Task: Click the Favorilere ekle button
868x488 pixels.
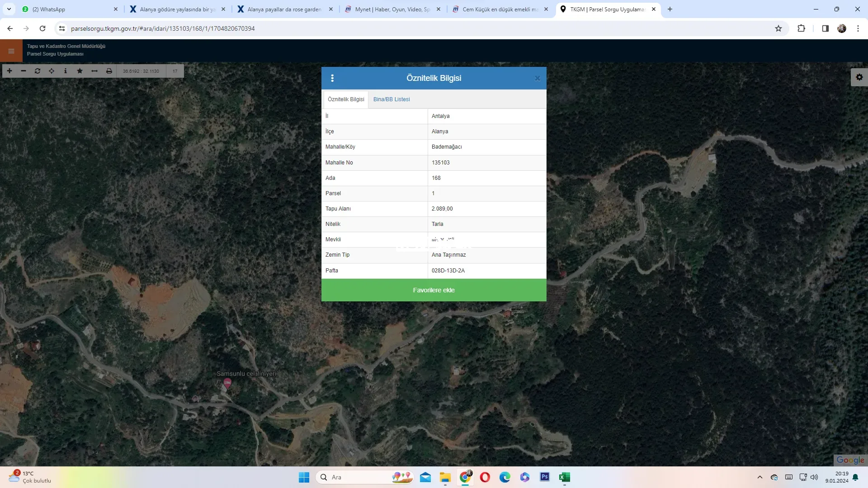Action: [434, 290]
